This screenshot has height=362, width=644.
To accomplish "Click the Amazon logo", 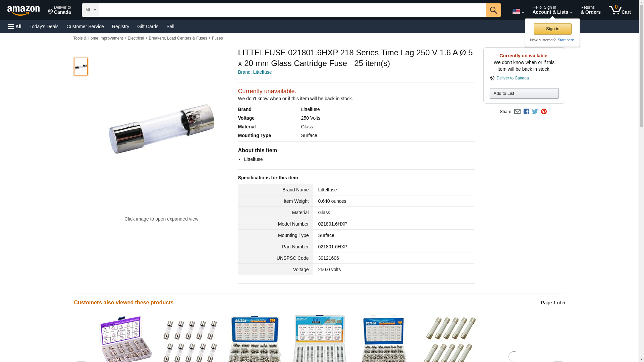I will tap(23, 10).
